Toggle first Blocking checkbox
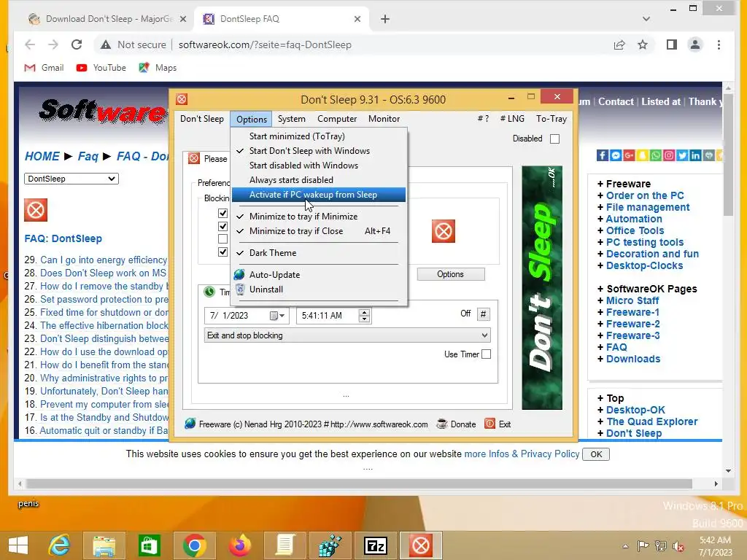The image size is (747, 560). [222, 213]
